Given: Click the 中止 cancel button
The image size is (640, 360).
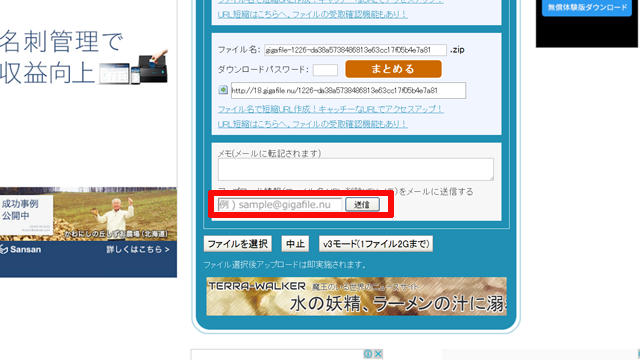Looking at the screenshot, I should point(295,244).
